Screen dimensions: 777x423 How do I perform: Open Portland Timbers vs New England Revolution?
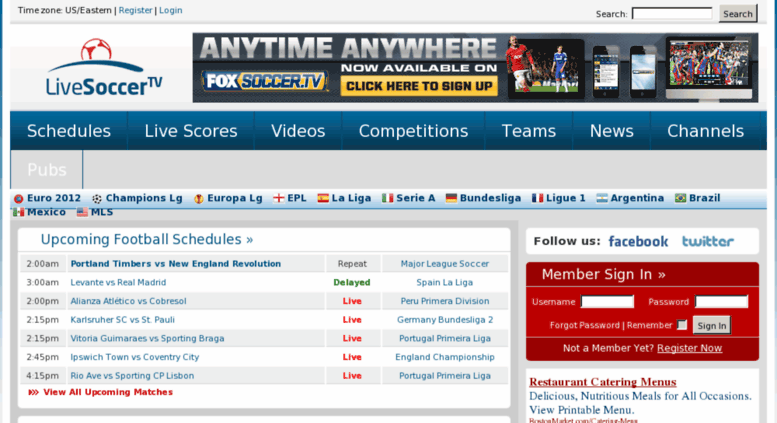coord(175,264)
